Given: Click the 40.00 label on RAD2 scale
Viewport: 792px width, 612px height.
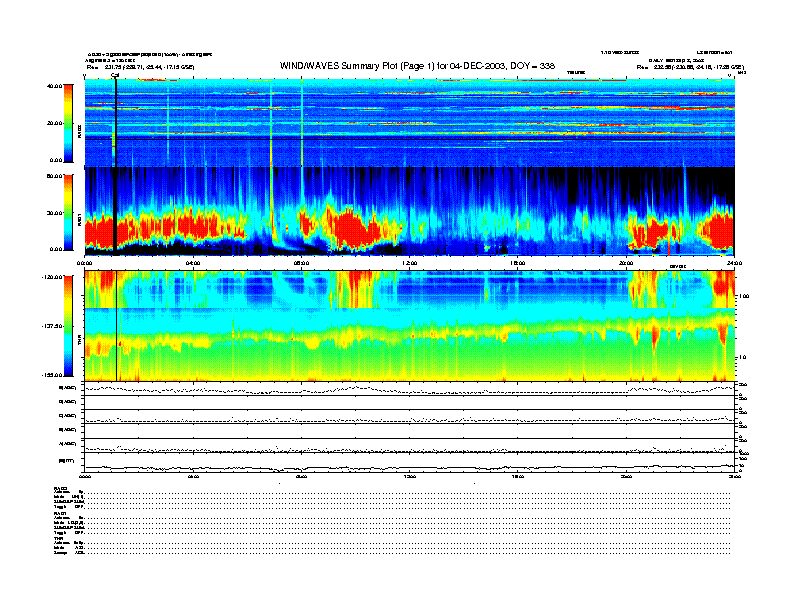Looking at the screenshot, I should click(54, 86).
